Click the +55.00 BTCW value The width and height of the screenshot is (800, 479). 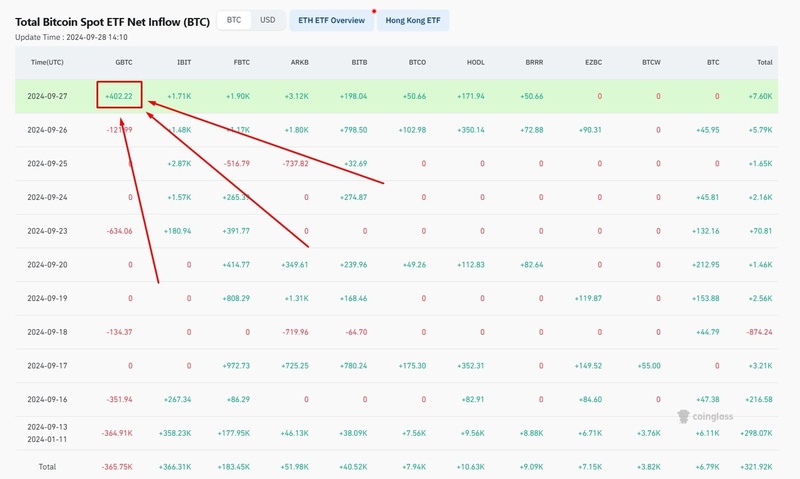649,365
